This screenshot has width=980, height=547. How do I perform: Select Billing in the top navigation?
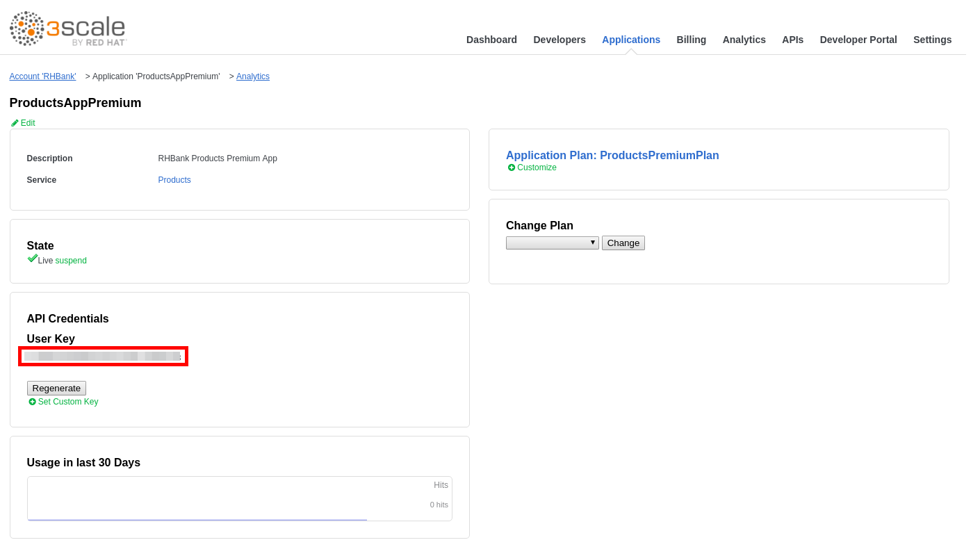(x=691, y=40)
